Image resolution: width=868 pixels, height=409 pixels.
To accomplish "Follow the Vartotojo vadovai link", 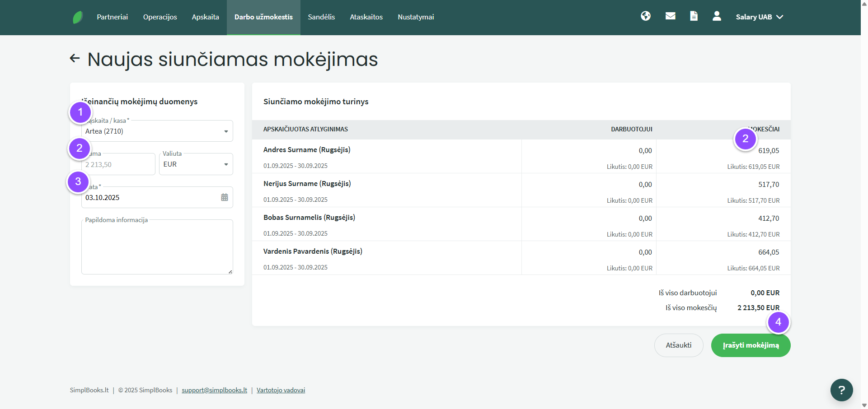I will click(281, 390).
